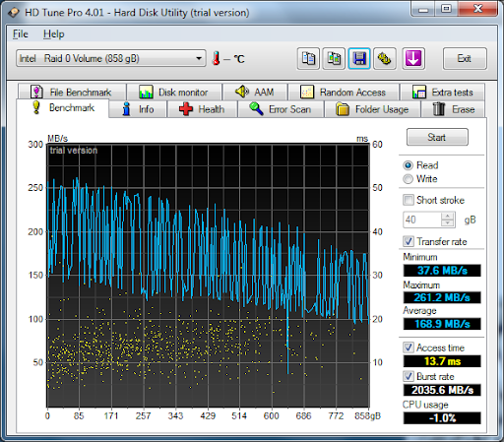Click the copy screenshot to clipboard icon
The height and width of the screenshot is (442, 504).
pos(334,59)
